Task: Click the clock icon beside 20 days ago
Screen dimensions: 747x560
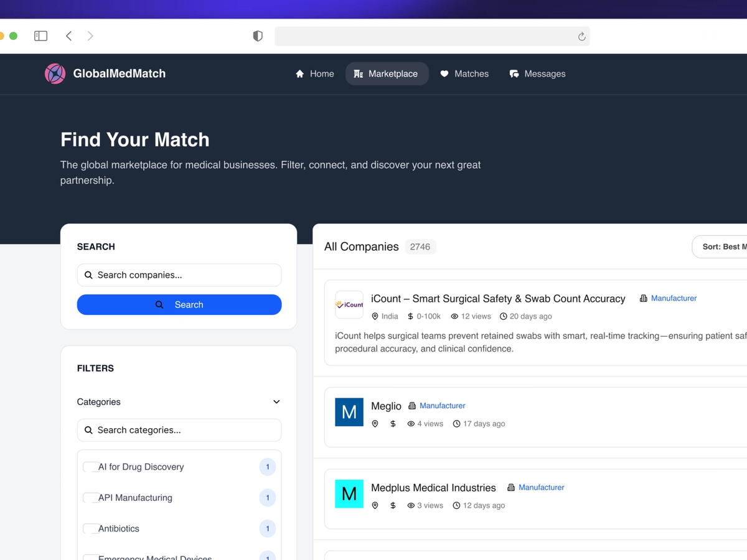Action: click(504, 316)
